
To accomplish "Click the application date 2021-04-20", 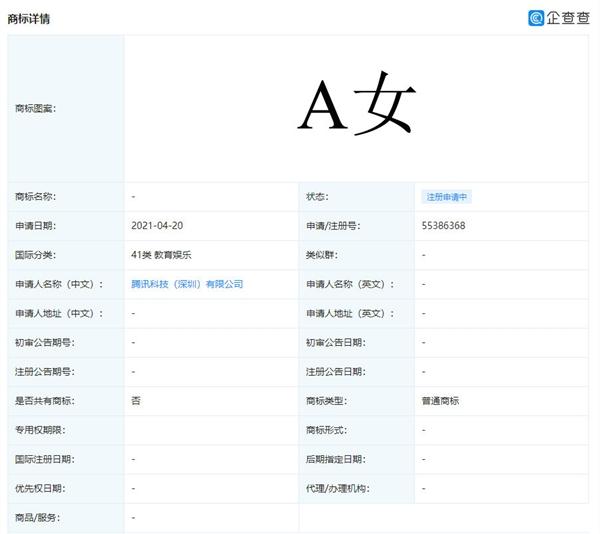I will (155, 226).
